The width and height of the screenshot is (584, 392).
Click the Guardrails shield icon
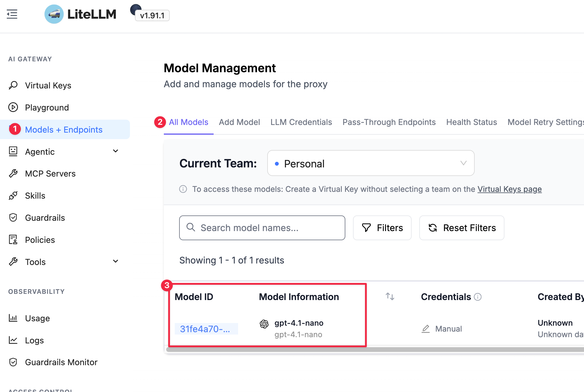[x=13, y=218]
